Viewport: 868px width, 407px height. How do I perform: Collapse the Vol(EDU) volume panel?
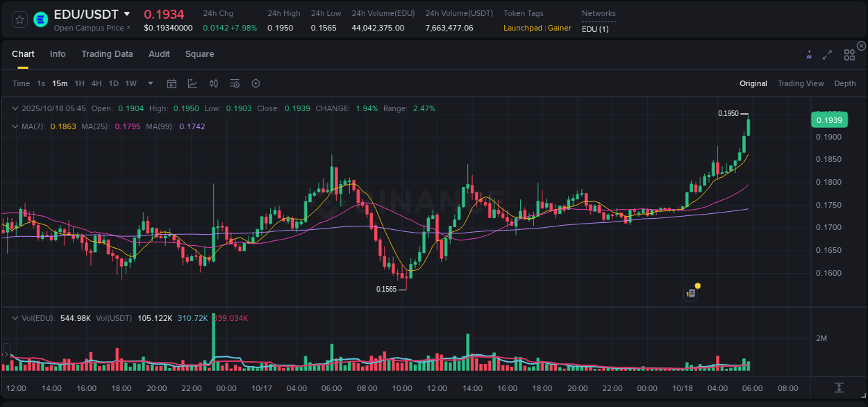coord(15,317)
